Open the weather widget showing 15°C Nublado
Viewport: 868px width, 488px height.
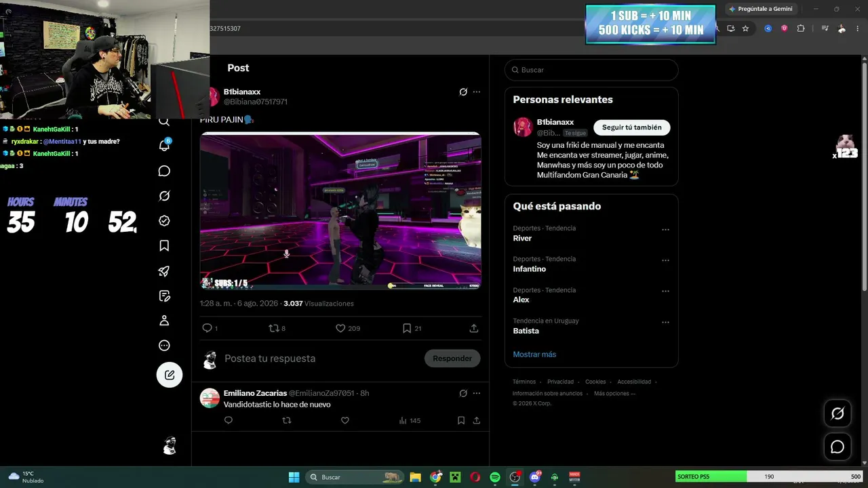tap(26, 477)
